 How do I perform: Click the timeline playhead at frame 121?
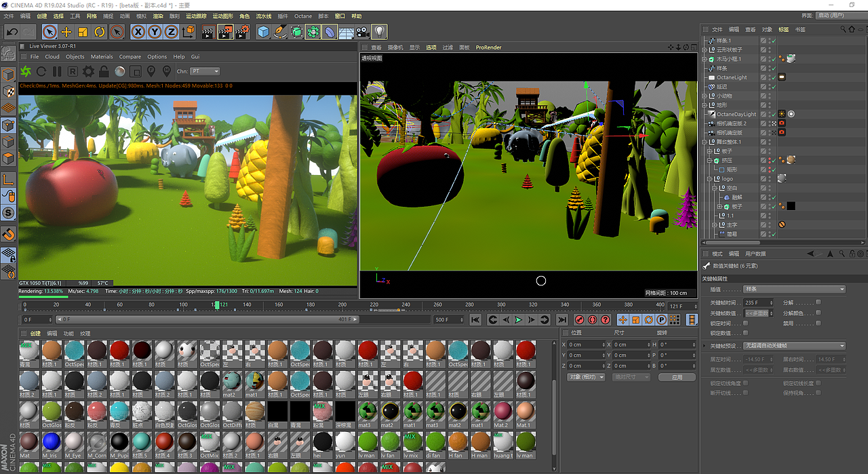[x=217, y=305]
